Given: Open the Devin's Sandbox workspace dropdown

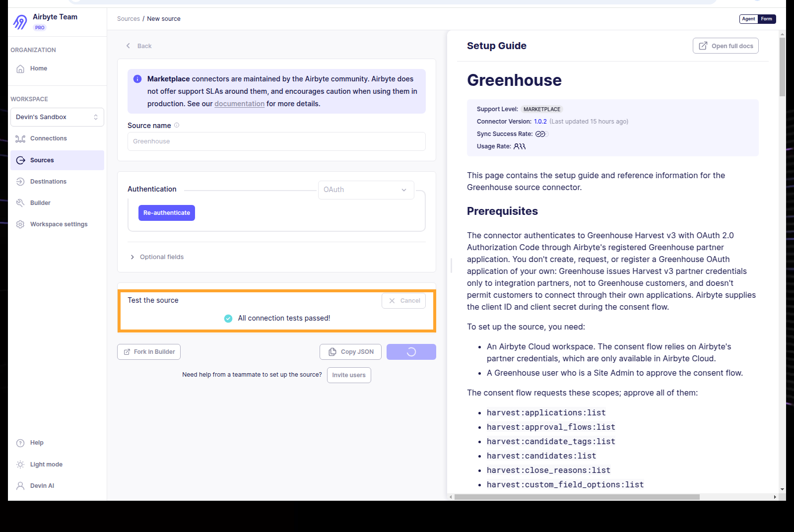Looking at the screenshot, I should (57, 117).
